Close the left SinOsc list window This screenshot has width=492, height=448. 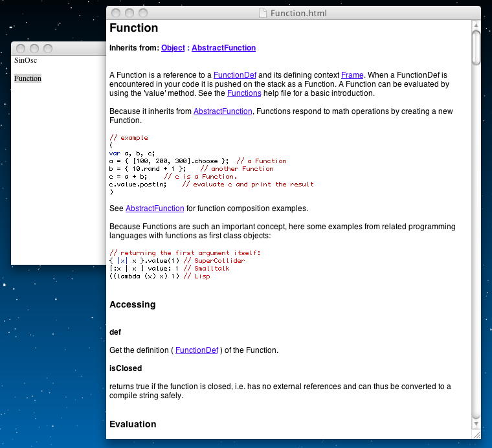tap(21, 49)
